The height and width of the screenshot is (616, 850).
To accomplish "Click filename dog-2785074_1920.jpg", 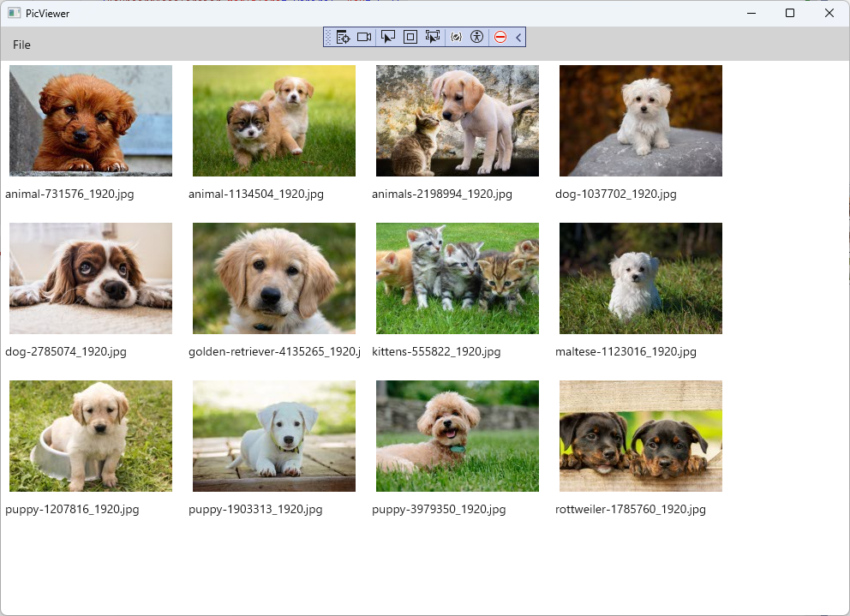I will point(66,352).
